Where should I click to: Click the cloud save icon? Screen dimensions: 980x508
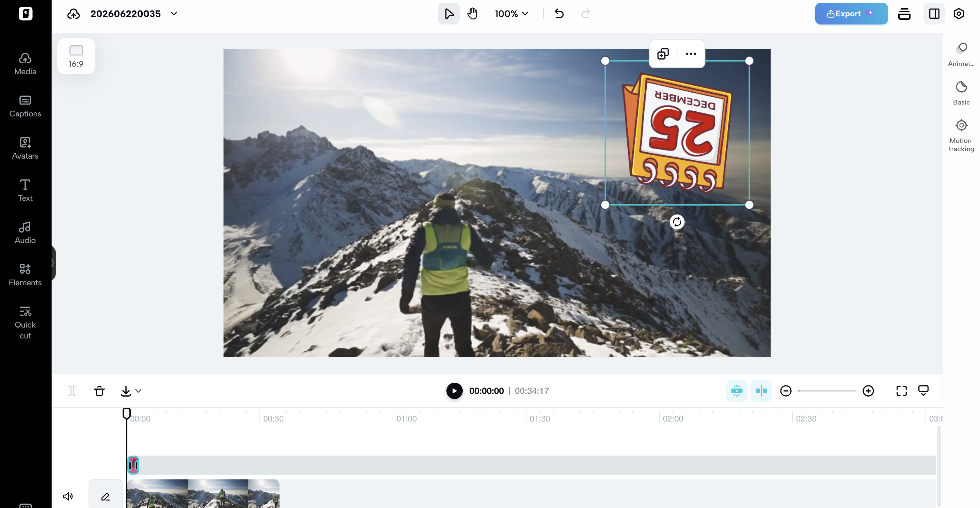tap(74, 14)
